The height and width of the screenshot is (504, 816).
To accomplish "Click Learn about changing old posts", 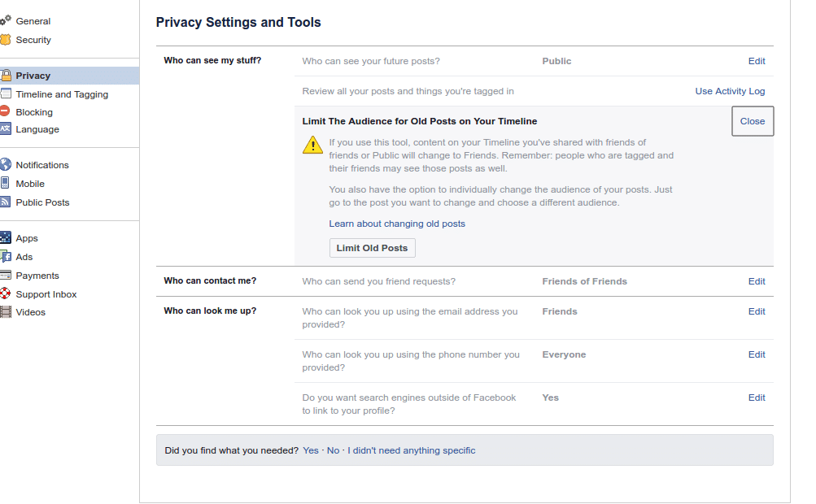I will [x=397, y=224].
